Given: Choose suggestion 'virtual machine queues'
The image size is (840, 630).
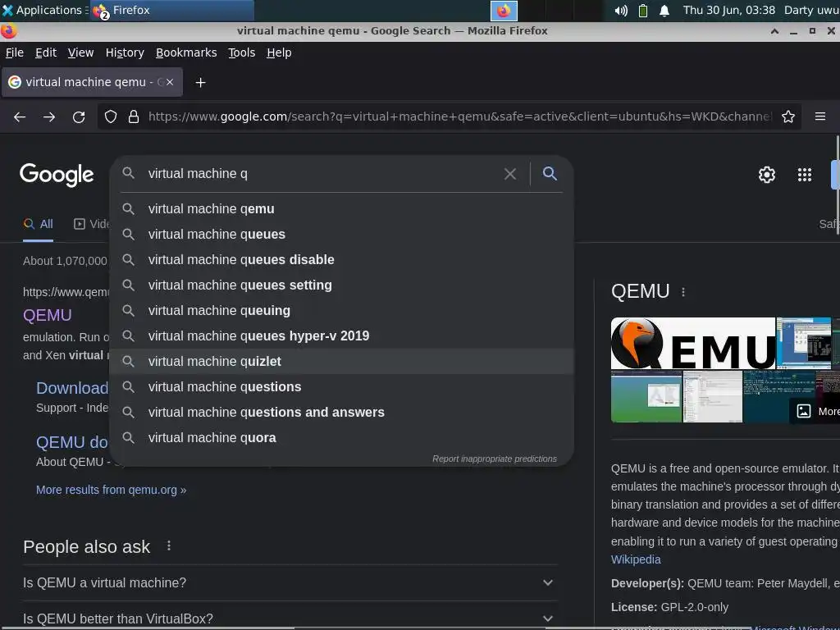Looking at the screenshot, I should point(341,234).
